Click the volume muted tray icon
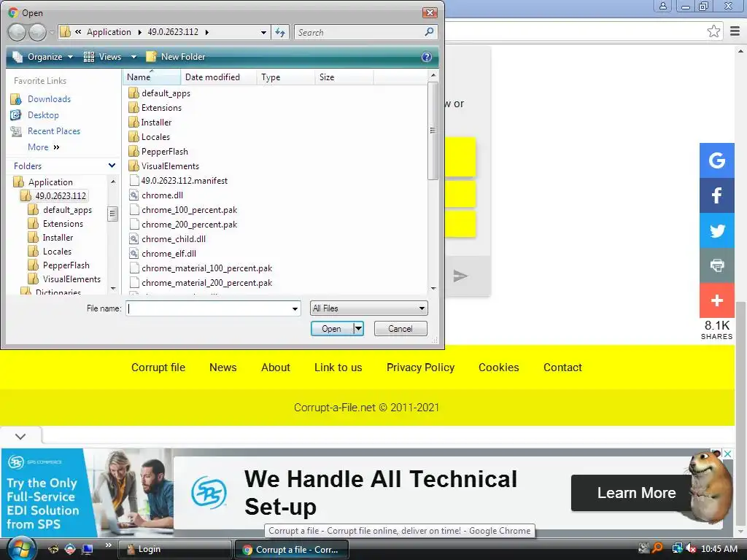747x560 pixels. tap(690, 548)
